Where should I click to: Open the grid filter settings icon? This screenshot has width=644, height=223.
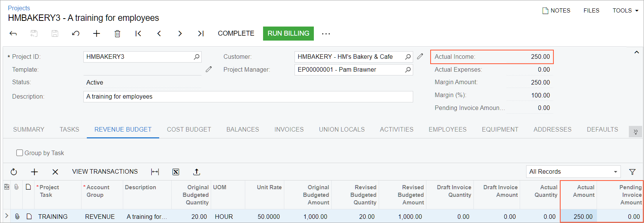click(x=632, y=172)
